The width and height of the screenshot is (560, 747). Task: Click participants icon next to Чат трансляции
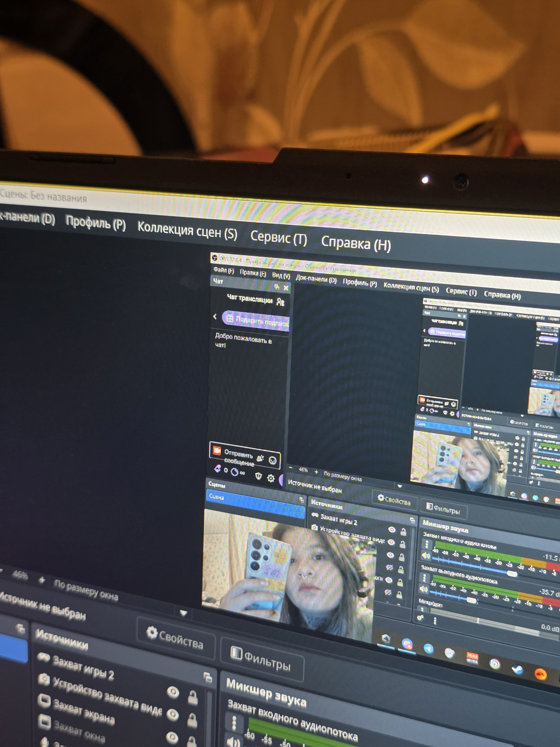tap(280, 301)
